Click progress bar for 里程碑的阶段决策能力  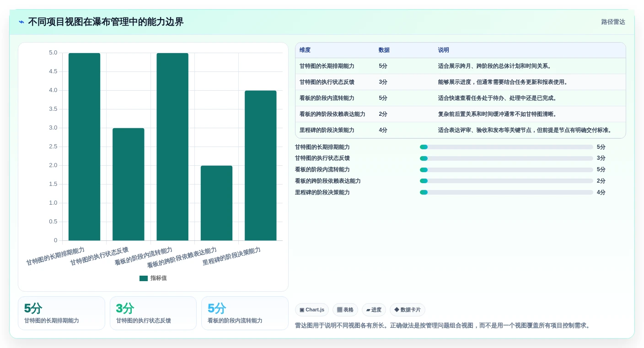506,192
